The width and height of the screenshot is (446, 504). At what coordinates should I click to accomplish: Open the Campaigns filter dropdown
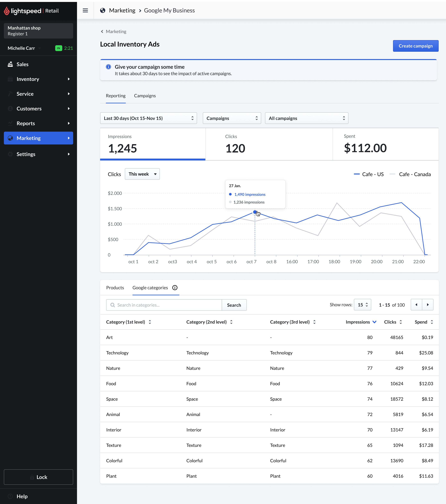coord(232,118)
